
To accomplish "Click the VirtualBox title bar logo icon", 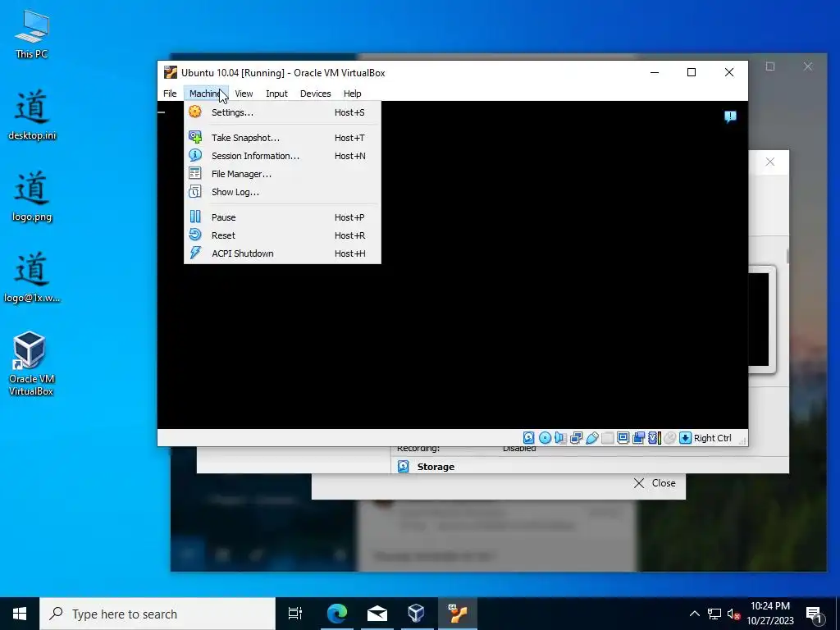I will 171,72.
